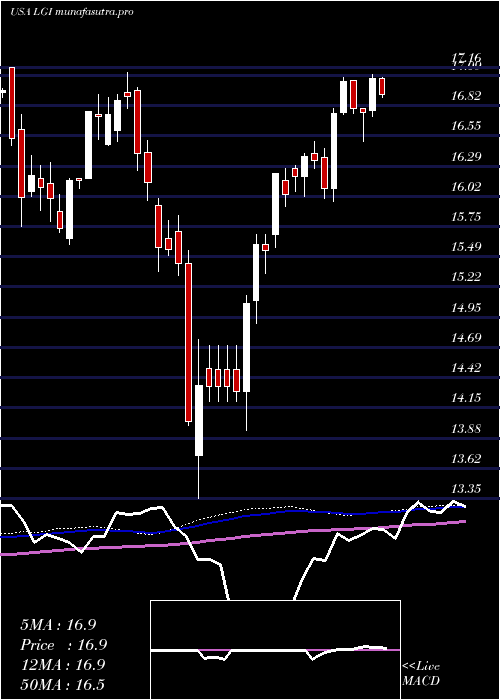Image resolution: width=500 pixels, height=700 pixels.
Task: Click the 15.75 price axis label
Action: pyautogui.click(x=467, y=217)
